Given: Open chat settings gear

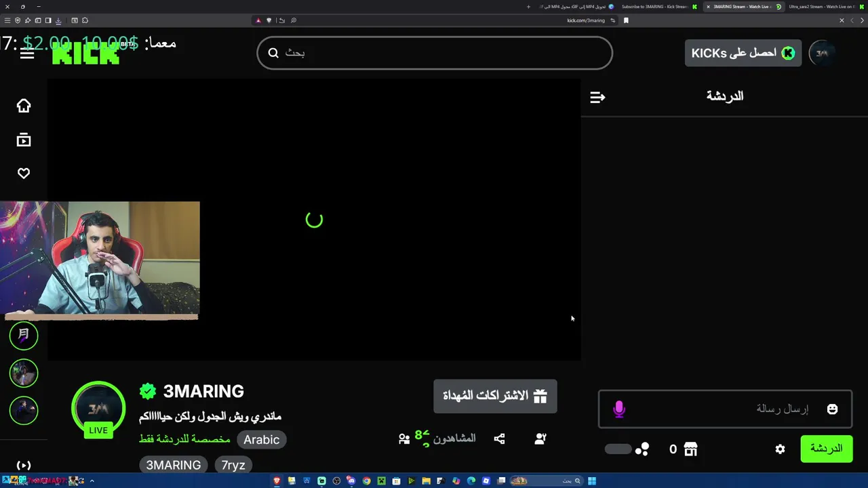Looking at the screenshot, I should 780,449.
